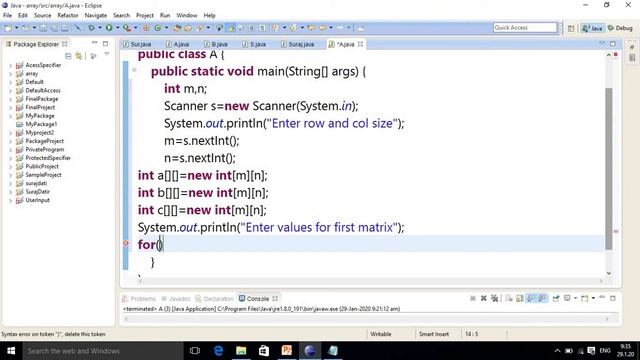Click Terminate square icon in Console
The height and width of the screenshot is (360, 640).
473,298
